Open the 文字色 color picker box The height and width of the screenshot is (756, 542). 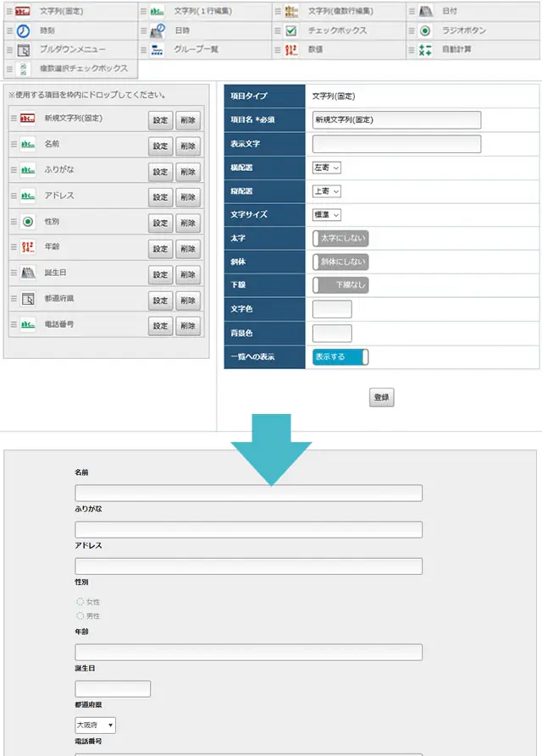pos(332,310)
